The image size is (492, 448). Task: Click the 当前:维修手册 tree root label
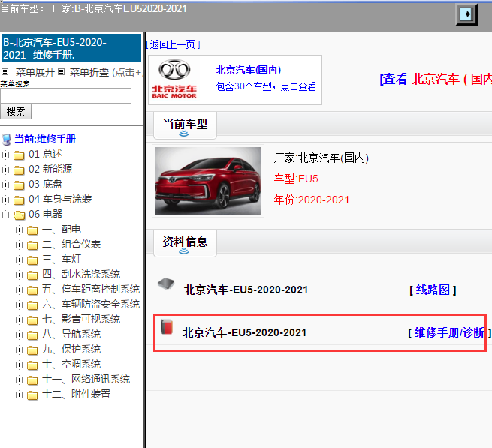point(45,139)
